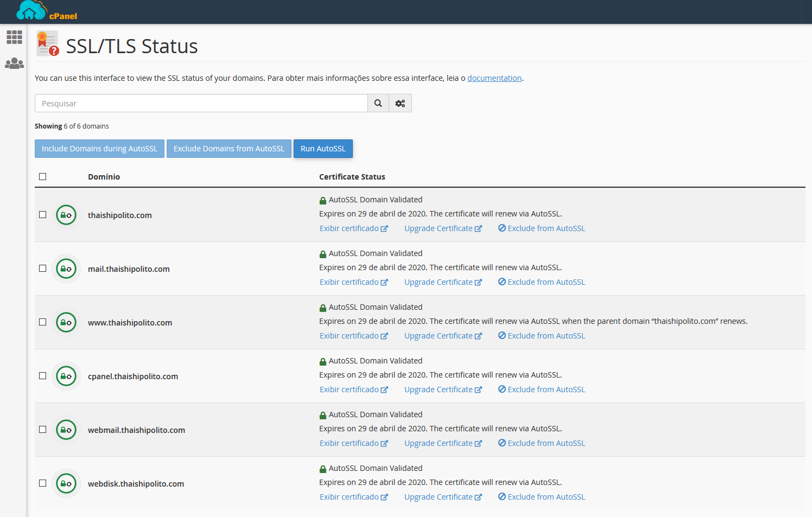Focus the Pesquisar search field
The width and height of the screenshot is (812, 517).
point(201,103)
